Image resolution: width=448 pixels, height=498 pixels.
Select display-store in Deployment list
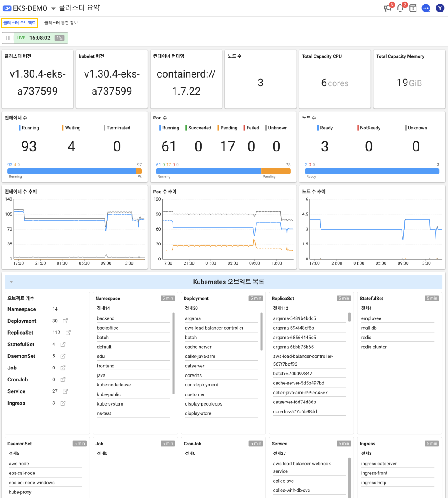(x=221, y=413)
